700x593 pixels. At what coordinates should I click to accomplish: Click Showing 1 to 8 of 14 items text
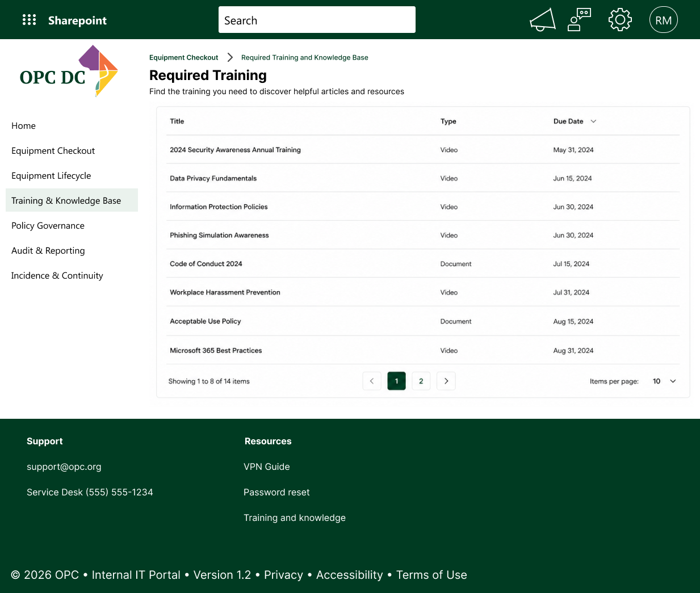[209, 381]
